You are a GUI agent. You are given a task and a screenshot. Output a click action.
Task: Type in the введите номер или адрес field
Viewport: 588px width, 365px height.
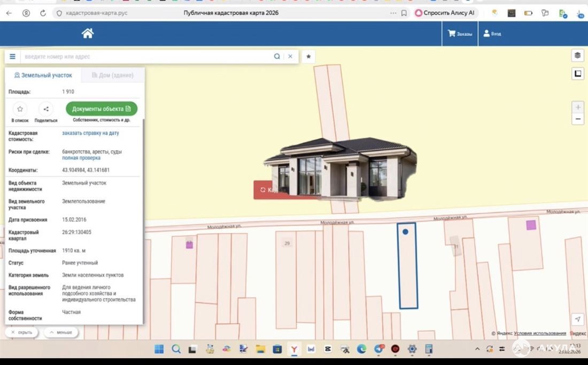coord(144,56)
